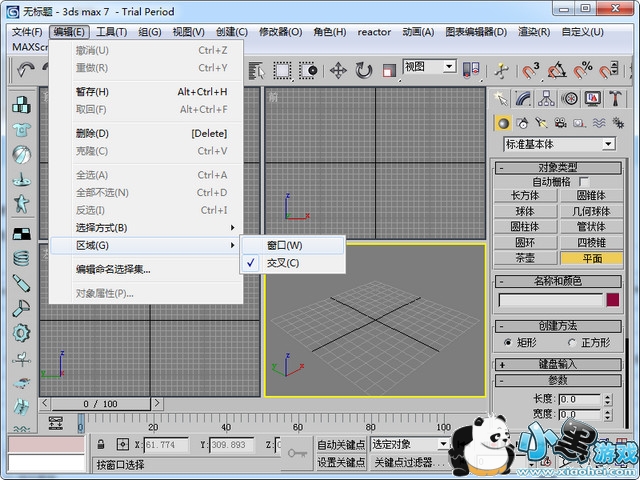Open the 视图 coordinate system dropdown
Screen dimensions: 640x480
click(x=429, y=67)
